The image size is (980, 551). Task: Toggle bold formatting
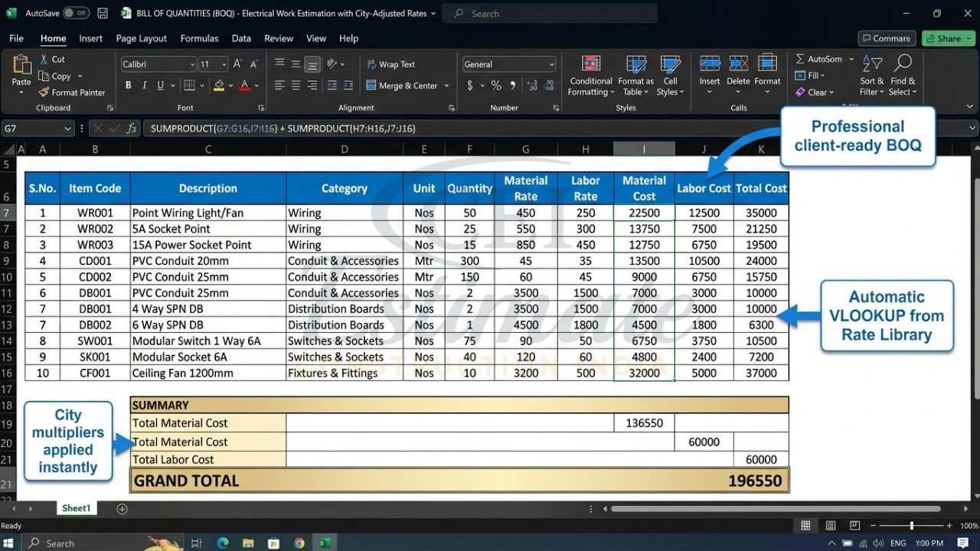(x=128, y=86)
